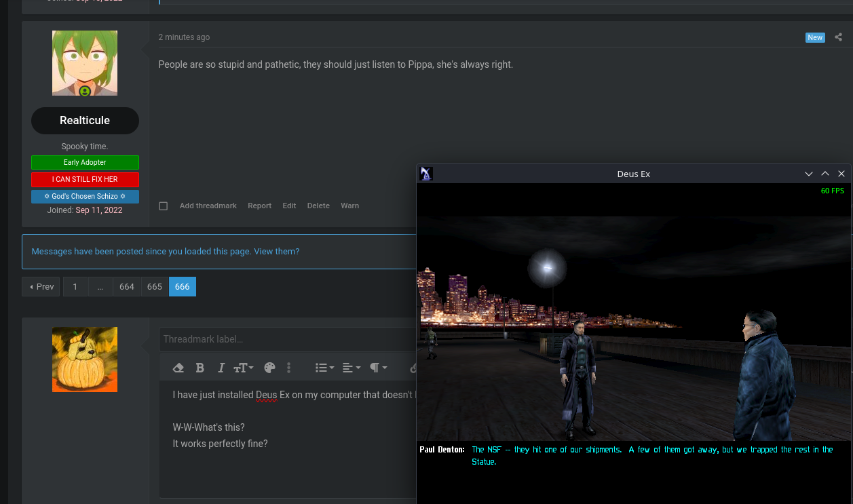Click the 'It works perfectly fine?' draft line

point(221,444)
